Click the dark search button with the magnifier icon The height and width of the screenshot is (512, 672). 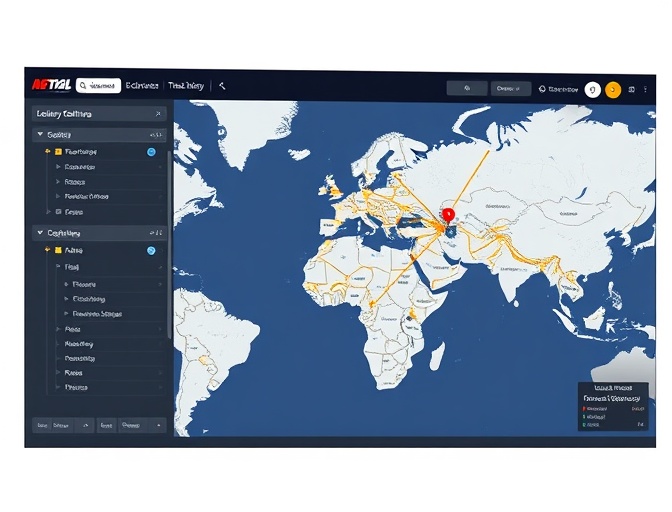pyautogui.click(x=467, y=88)
